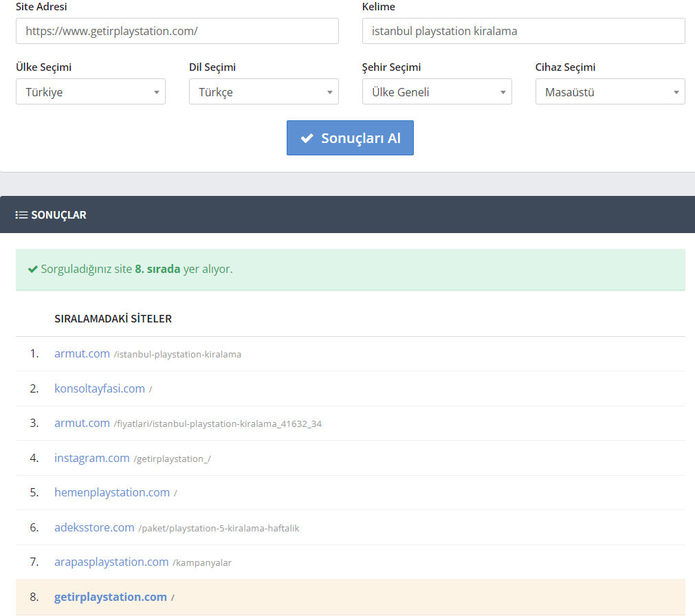Click the path '/kampanyalar' text
Image resolution: width=695 pixels, height=616 pixels.
[x=201, y=563]
